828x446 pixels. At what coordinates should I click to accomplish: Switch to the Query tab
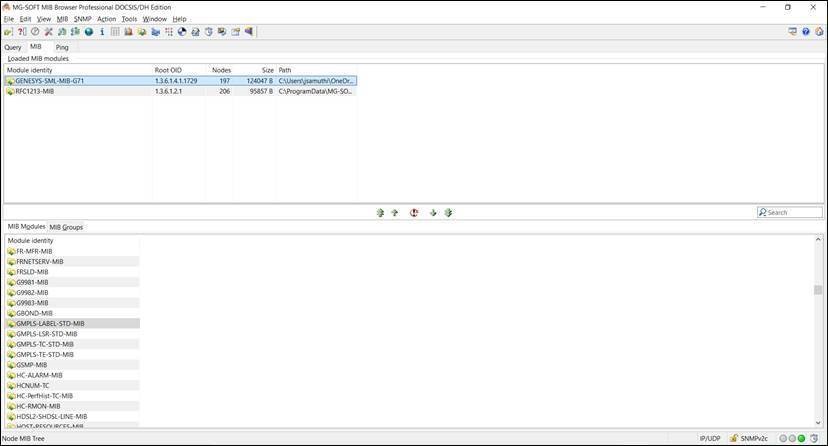[13, 47]
